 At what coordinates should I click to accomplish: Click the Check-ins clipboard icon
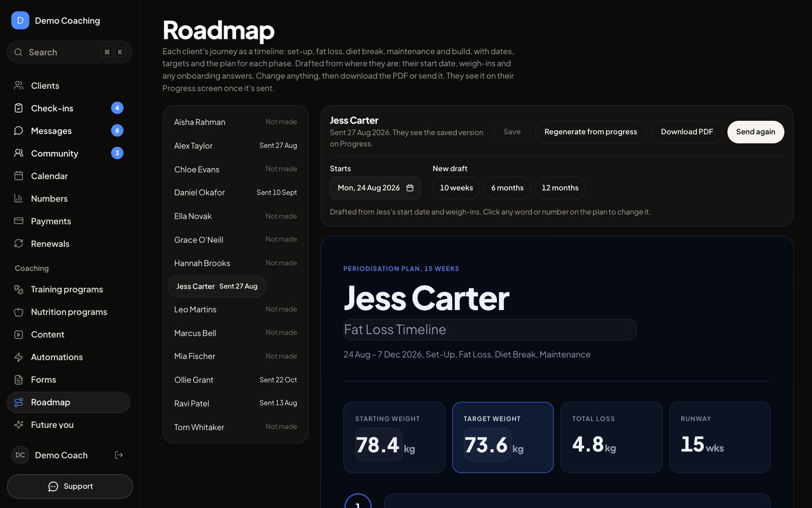[19, 108]
